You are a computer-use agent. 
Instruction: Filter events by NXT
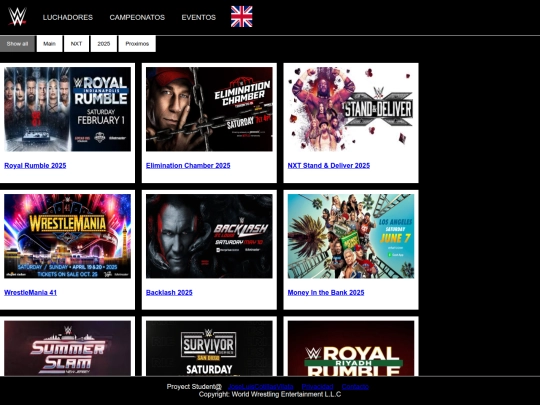pyautogui.click(x=76, y=44)
